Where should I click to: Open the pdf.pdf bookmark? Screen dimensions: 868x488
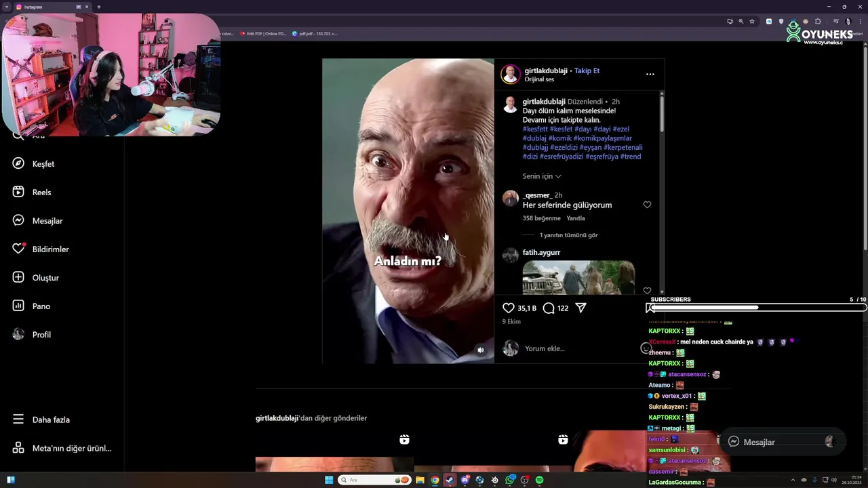[x=315, y=33]
